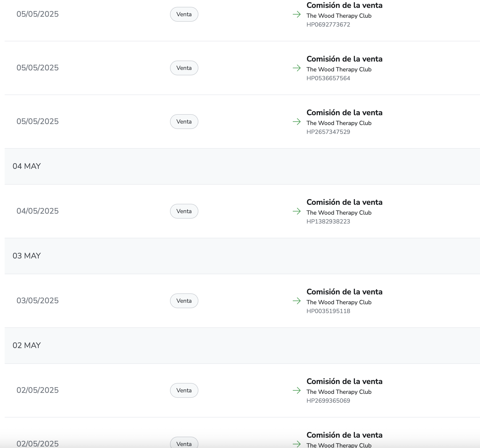Select the 02 MAY group header
Image resolution: width=480 pixels, height=448 pixels.
pyautogui.click(x=27, y=345)
